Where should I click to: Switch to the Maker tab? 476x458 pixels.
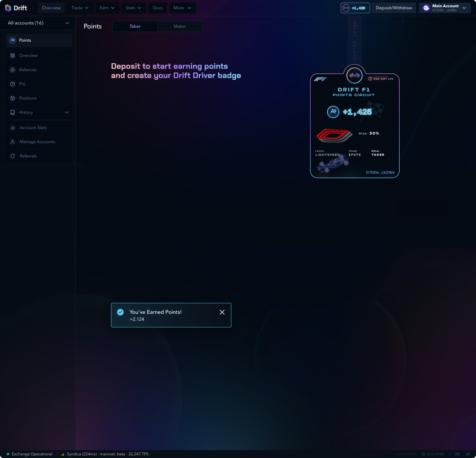click(x=180, y=26)
